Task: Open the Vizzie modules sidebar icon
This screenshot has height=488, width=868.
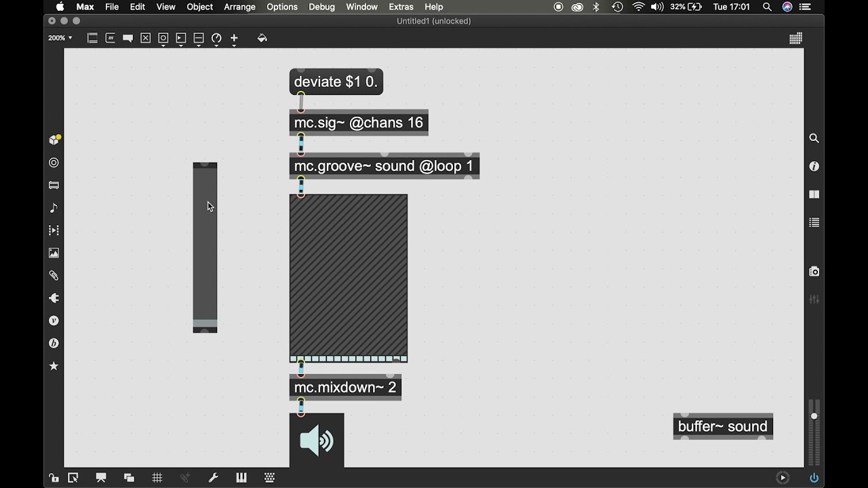Action: 54,321
